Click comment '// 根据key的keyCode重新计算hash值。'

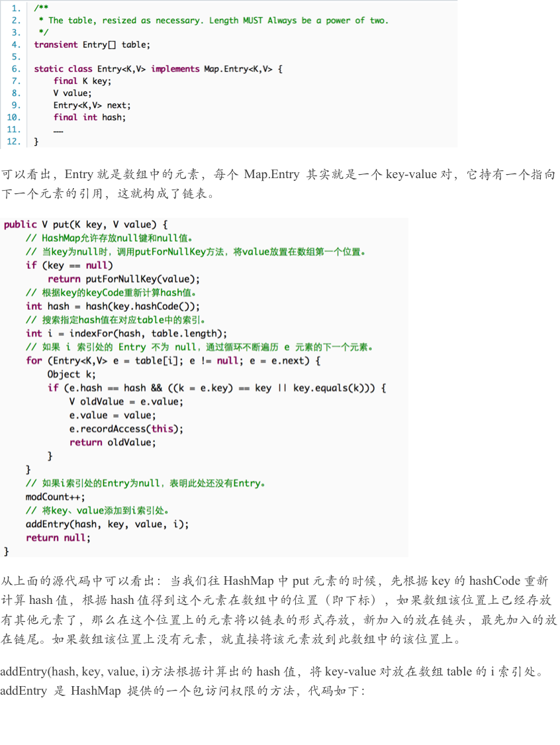(x=111, y=293)
